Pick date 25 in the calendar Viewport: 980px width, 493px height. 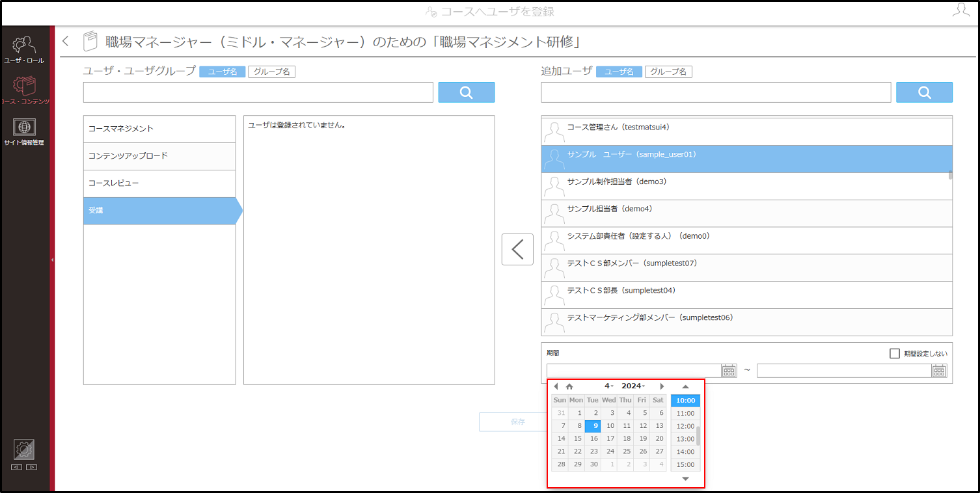point(625,451)
